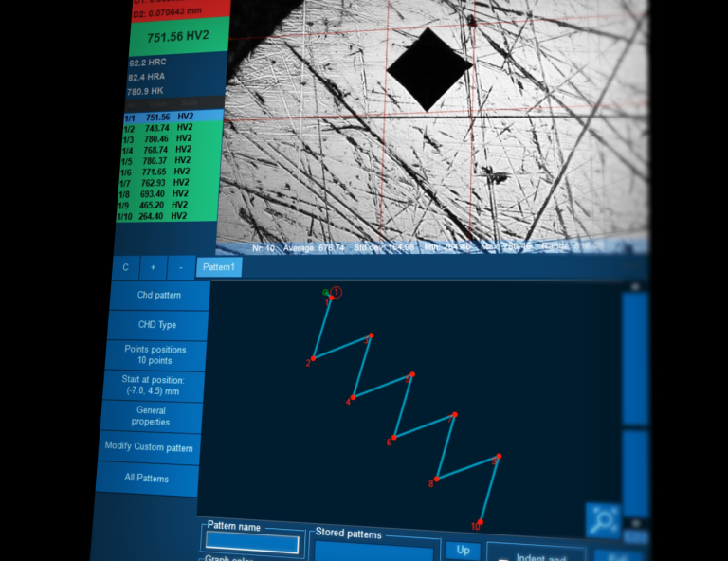Select measurement row 1/9 465.20 HV2

(166, 205)
